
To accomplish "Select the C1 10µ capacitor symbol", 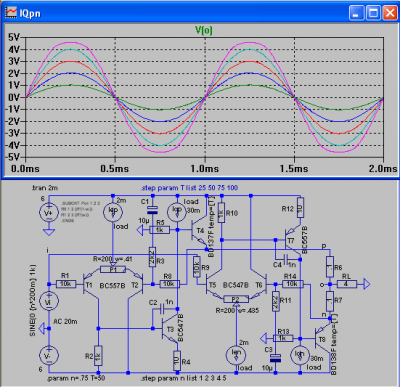I will [152, 210].
